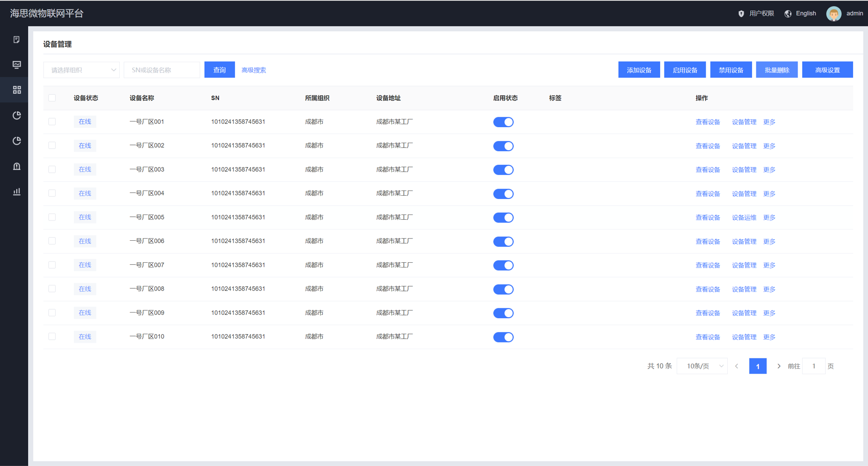This screenshot has height=466, width=868.
Task: Click 设备运维 for 一号厂区005
Action: point(744,218)
